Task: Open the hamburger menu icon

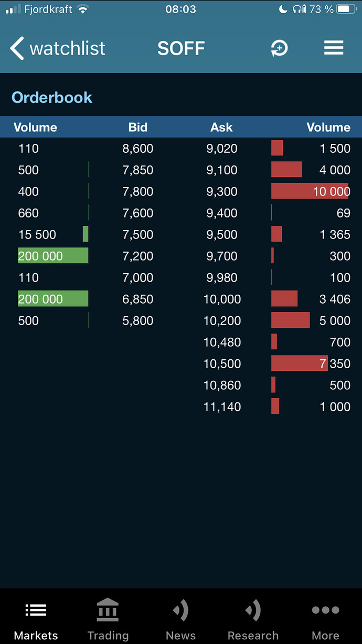Action: coord(333,48)
